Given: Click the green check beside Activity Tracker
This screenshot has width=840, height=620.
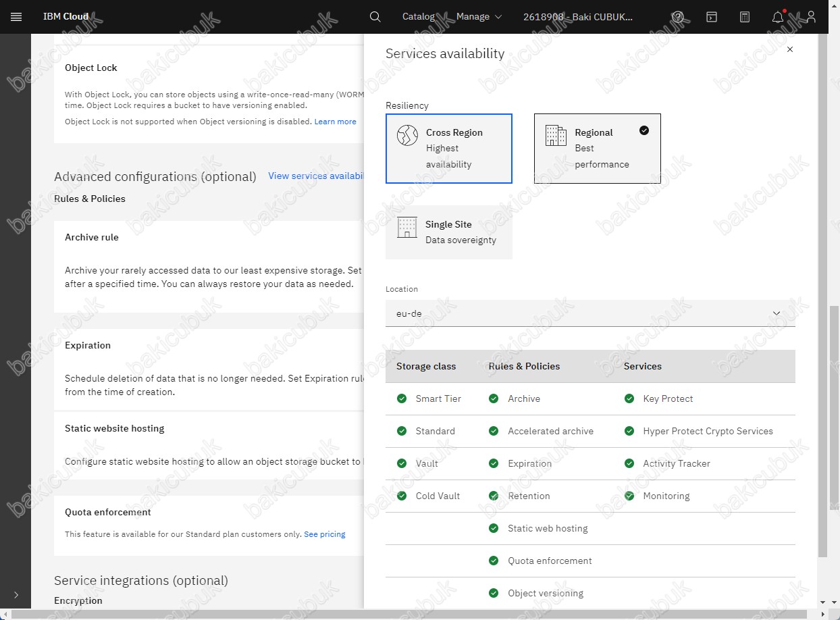Looking at the screenshot, I should pyautogui.click(x=629, y=463).
